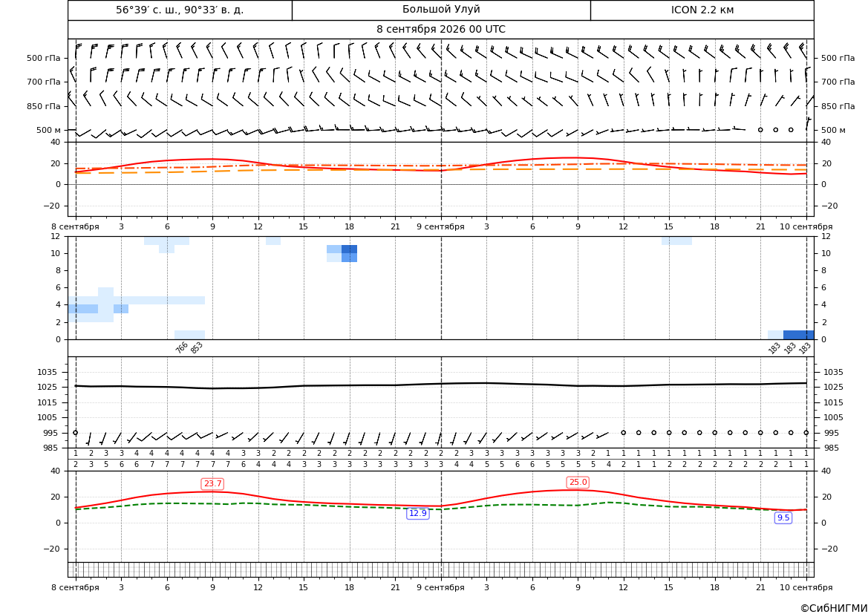Click the ©СибНИГМИ copyright text

[x=834, y=608]
